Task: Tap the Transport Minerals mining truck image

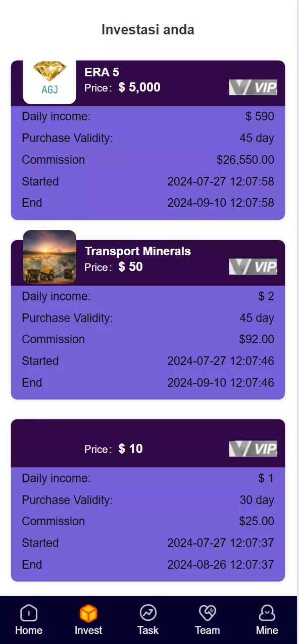Action: pos(49,257)
